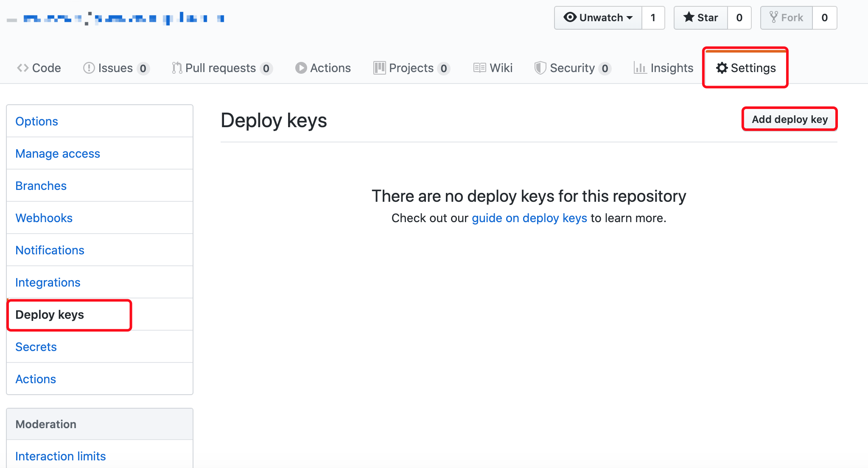
Task: Star this repository
Action: tap(701, 18)
